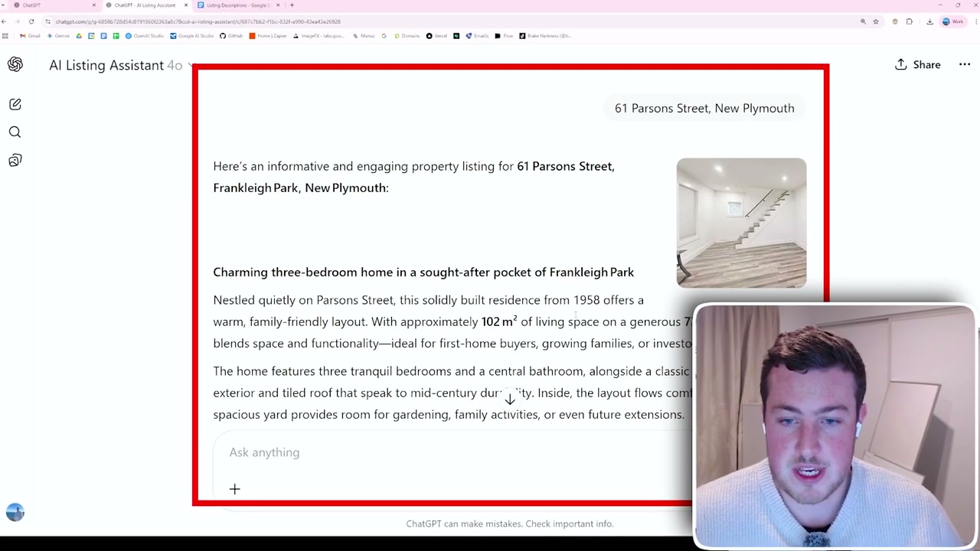980x551 pixels.
Task: Go forward in the browser
Action: (17, 21)
